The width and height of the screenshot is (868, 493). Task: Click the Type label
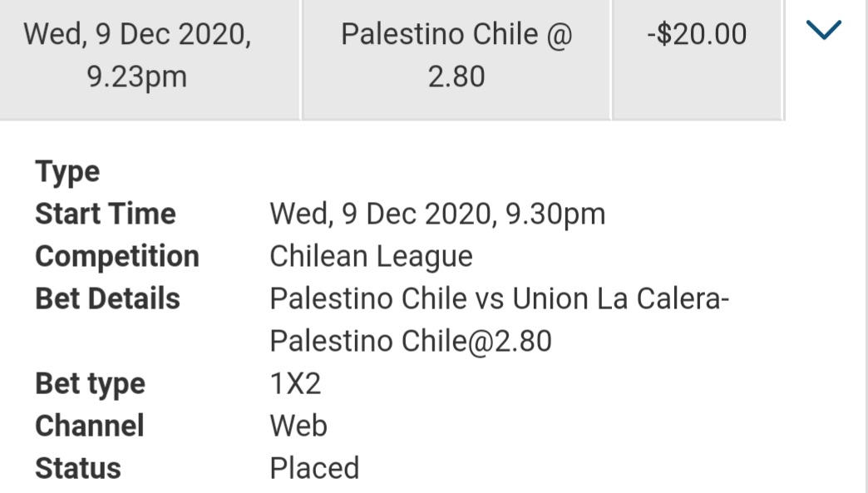point(67,172)
